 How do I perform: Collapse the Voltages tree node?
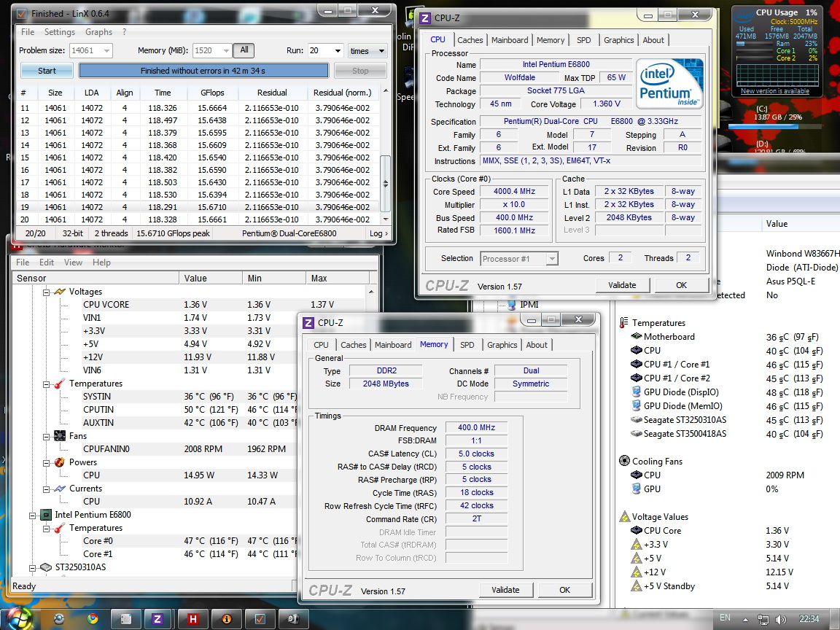[x=45, y=292]
